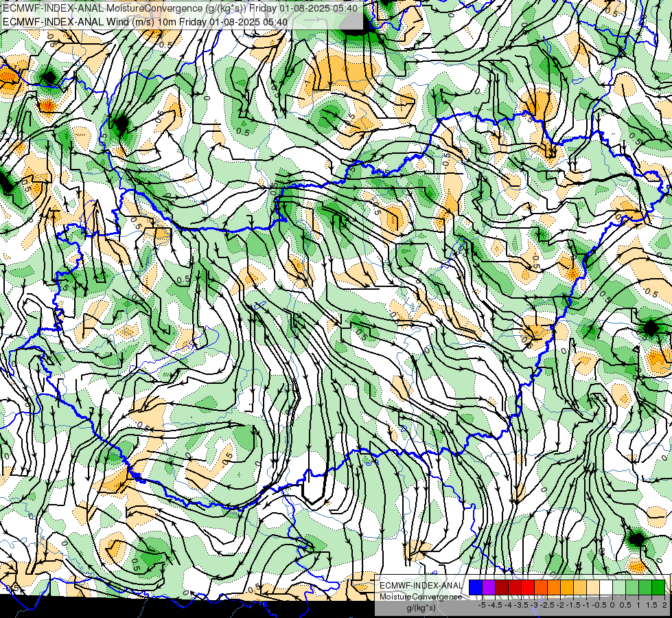
Task: Select the legend swatch between -3 and -2.5
Action: [x=541, y=587]
